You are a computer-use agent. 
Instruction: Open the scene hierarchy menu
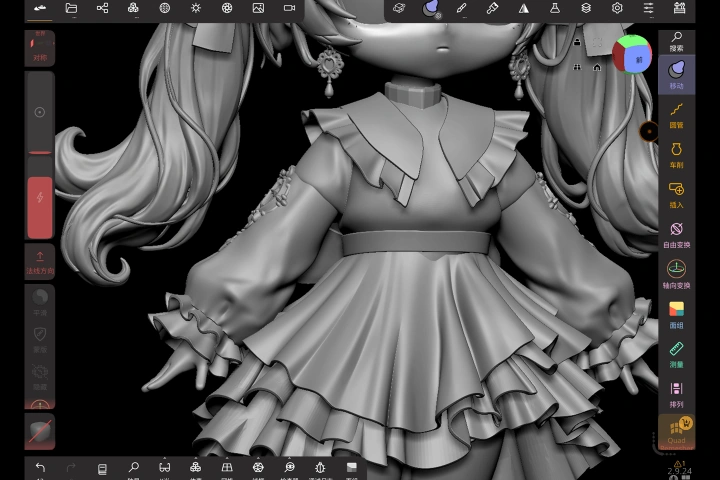click(x=102, y=8)
